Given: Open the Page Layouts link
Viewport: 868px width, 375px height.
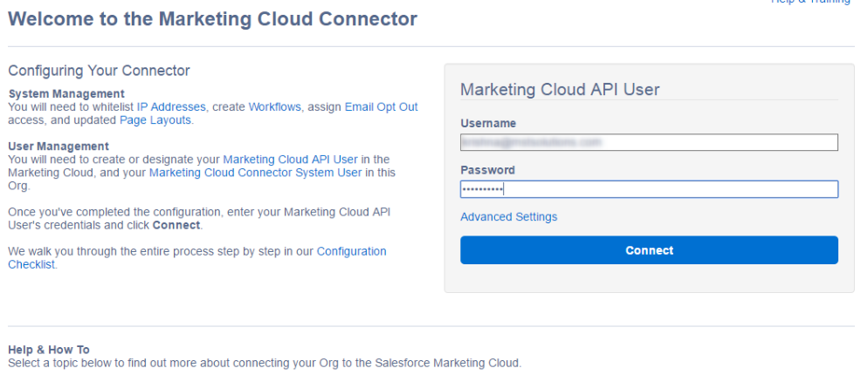Looking at the screenshot, I should 155,120.
